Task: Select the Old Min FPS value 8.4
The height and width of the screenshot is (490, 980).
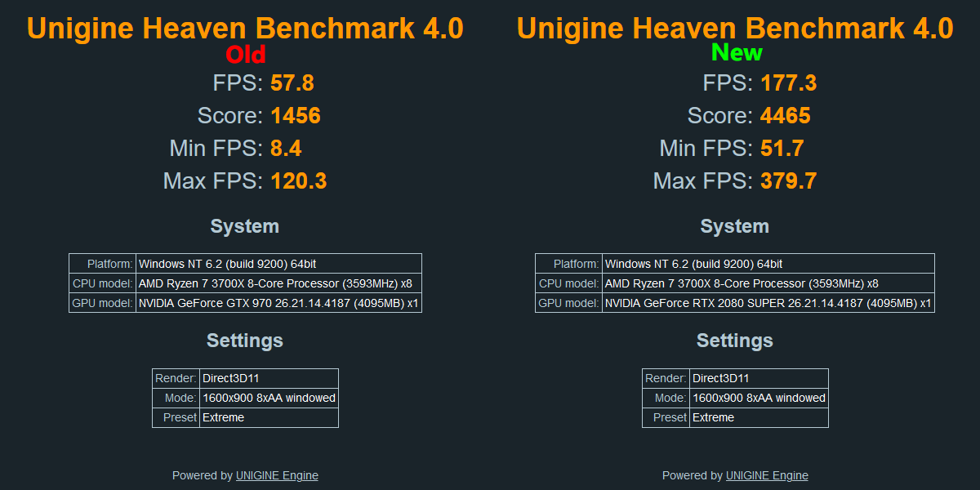Action: point(287,149)
